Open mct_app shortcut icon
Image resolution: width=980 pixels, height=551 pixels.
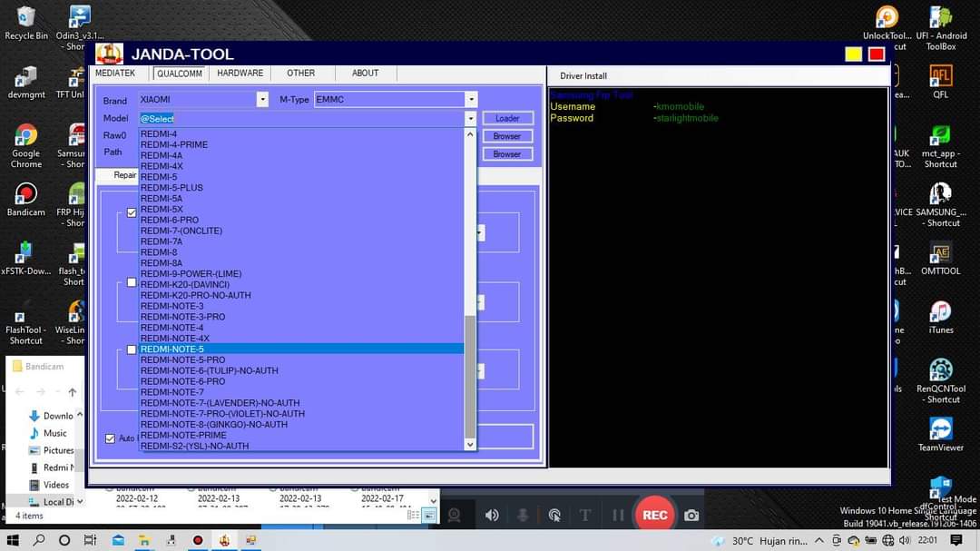(941, 146)
